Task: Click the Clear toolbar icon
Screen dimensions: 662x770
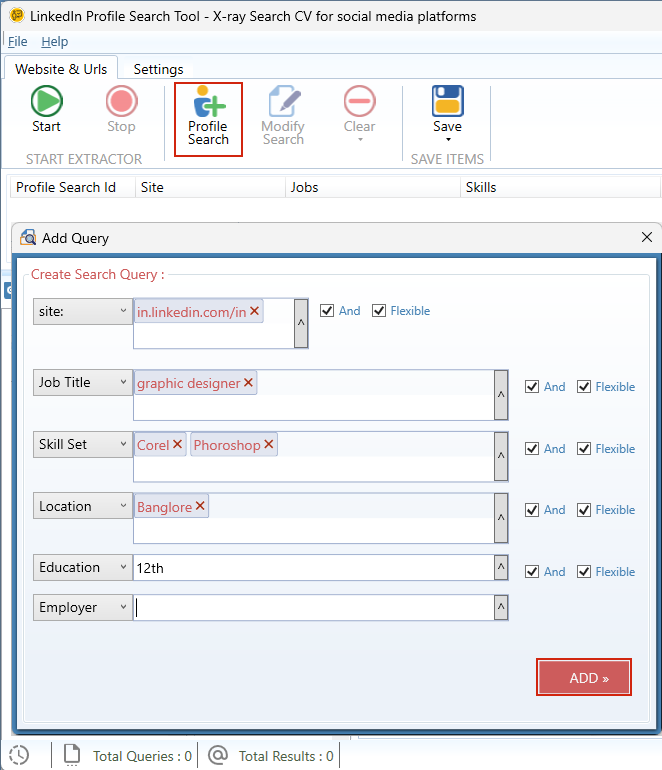Action: click(359, 101)
